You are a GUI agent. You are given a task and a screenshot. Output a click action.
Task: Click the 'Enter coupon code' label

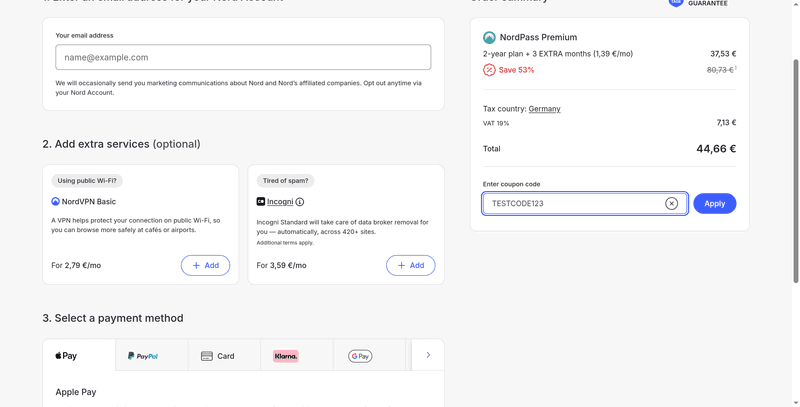(x=511, y=184)
